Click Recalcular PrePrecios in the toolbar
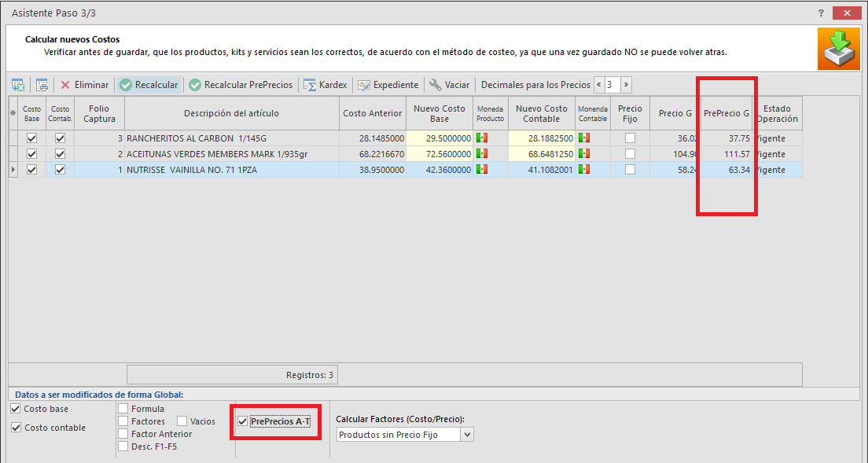The image size is (868, 463). [x=241, y=85]
